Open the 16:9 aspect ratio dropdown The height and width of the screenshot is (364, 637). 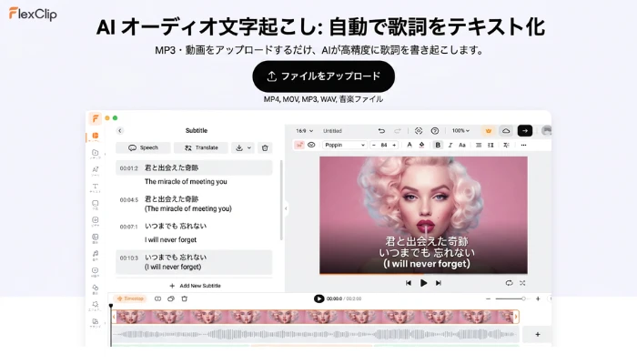tap(305, 131)
